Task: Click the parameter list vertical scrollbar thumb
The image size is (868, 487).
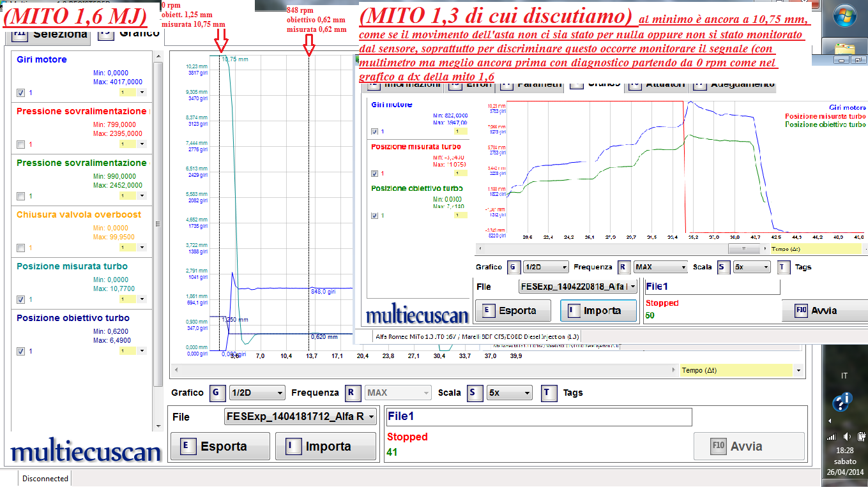Action: (158, 225)
